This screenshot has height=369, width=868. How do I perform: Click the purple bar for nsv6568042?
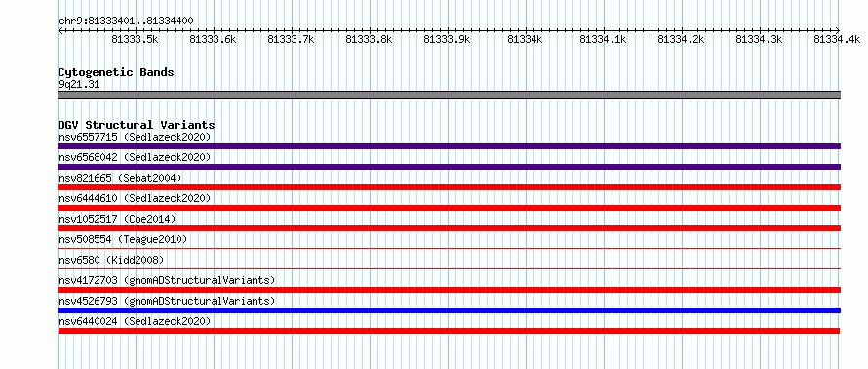point(449,167)
